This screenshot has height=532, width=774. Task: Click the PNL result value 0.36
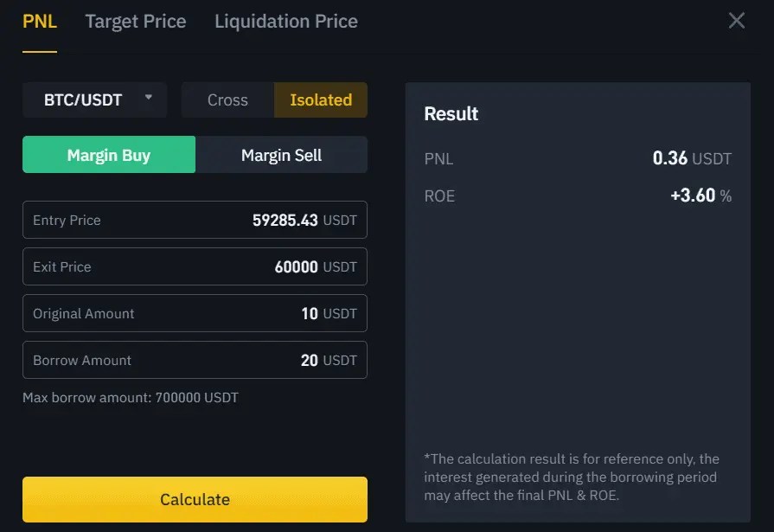670,159
